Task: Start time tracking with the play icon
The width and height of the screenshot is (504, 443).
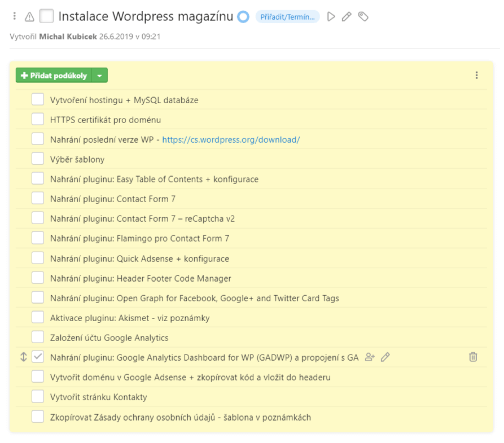Action: tap(331, 17)
